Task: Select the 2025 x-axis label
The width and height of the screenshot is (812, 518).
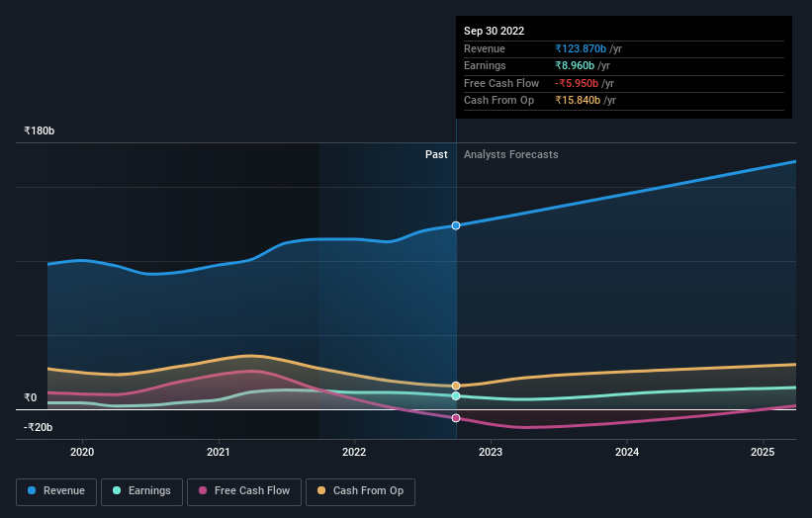Action: pyautogui.click(x=763, y=452)
